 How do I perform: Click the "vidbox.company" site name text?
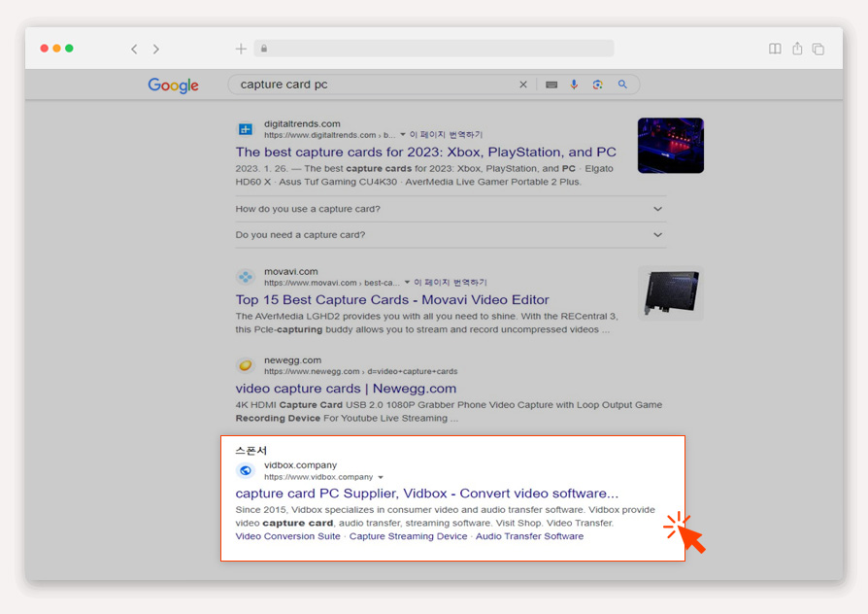[x=300, y=465]
